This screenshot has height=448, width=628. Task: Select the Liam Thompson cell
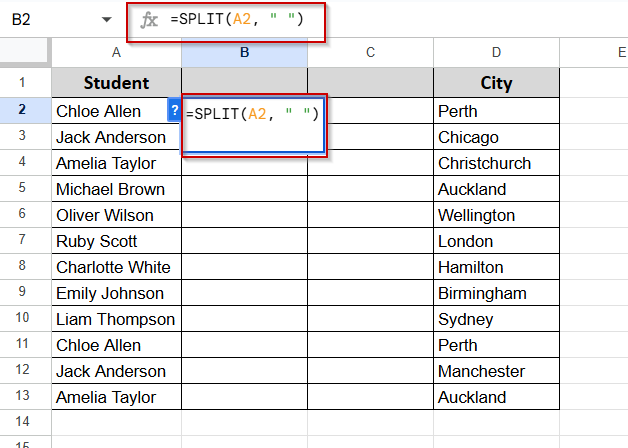[117, 319]
